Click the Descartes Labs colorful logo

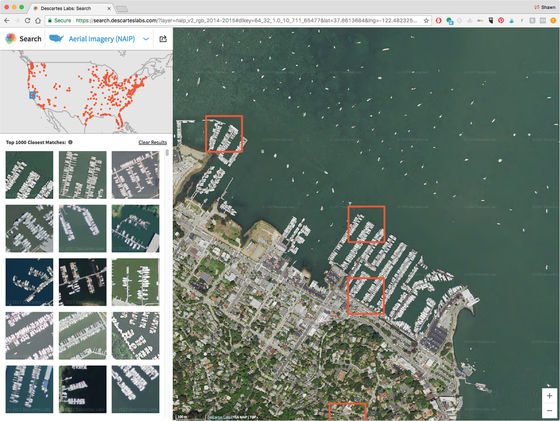10,39
